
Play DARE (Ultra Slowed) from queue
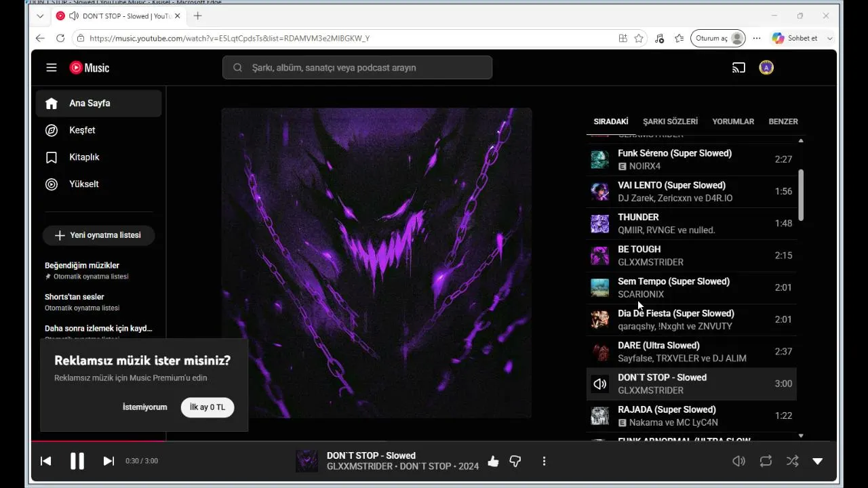[692, 352]
